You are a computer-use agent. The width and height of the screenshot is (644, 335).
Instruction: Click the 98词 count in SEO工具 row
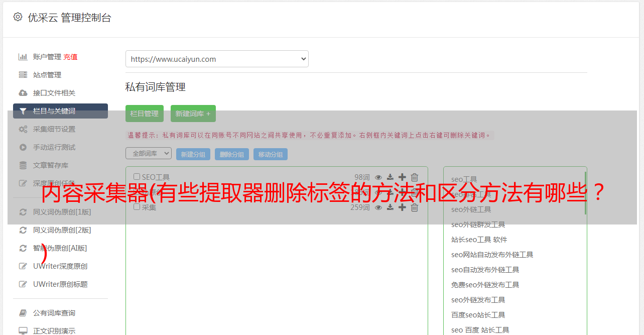tap(362, 177)
